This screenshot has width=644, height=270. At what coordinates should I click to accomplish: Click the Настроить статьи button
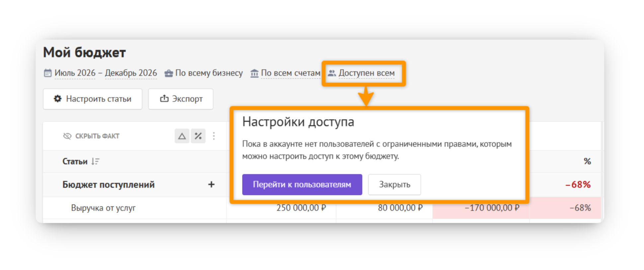coord(93,99)
